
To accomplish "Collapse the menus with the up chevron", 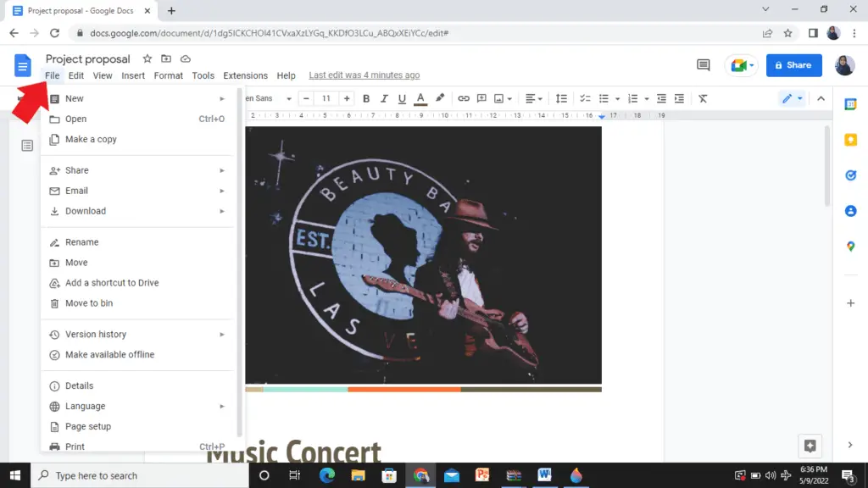I will click(821, 98).
